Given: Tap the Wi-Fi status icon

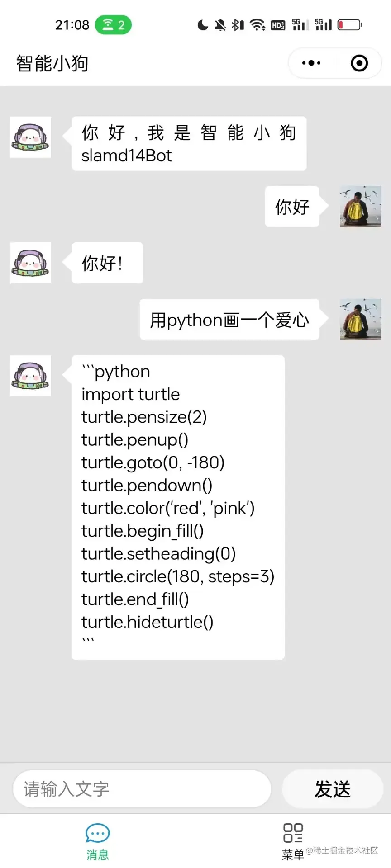Looking at the screenshot, I should pos(257,25).
